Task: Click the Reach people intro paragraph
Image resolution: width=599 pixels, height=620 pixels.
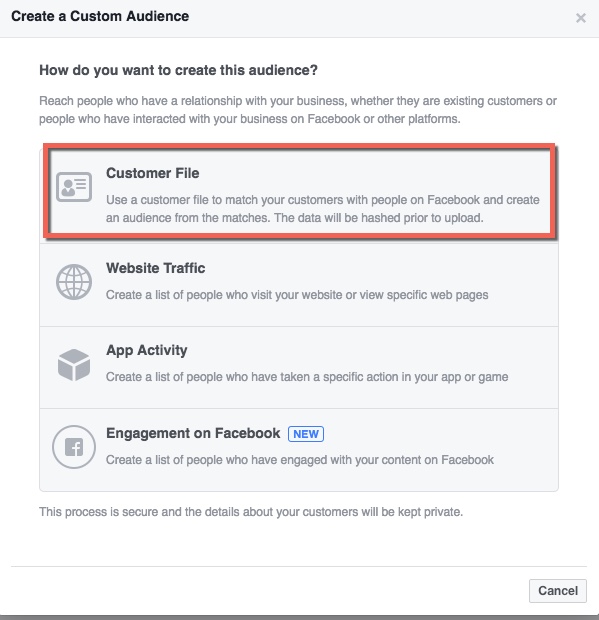Action: (298, 110)
